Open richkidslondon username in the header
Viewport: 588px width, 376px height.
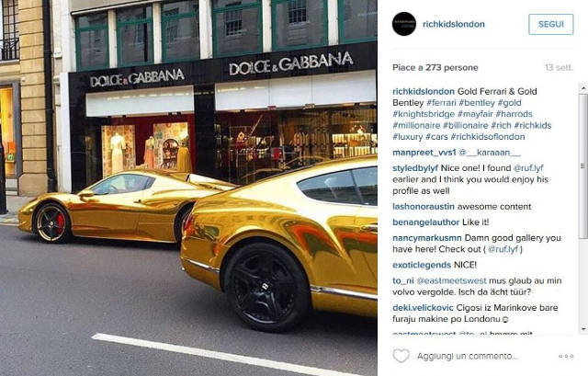454,24
